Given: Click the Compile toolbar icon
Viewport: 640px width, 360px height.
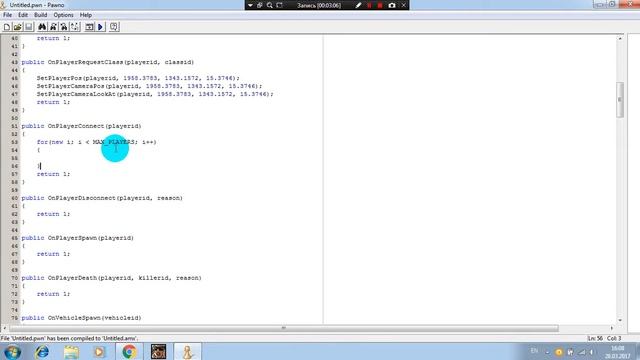Looking at the screenshot, I should [x=89, y=27].
